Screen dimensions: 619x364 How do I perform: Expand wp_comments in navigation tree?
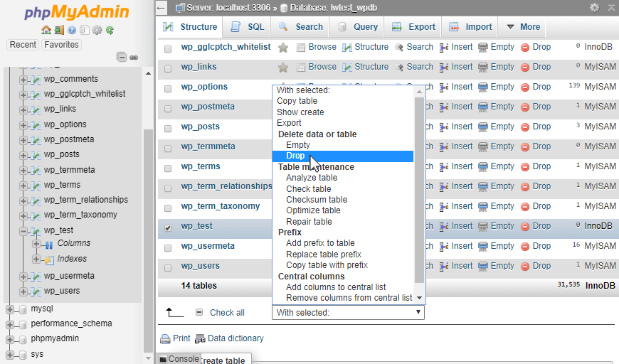click(23, 80)
